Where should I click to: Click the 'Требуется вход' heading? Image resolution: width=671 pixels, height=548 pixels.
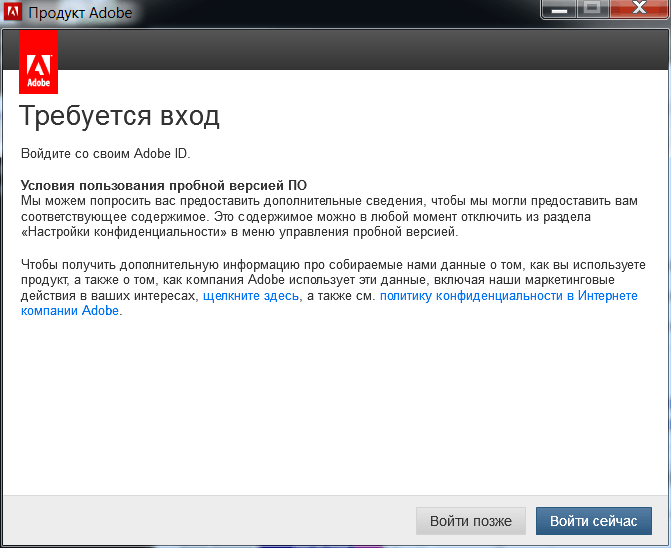119,116
